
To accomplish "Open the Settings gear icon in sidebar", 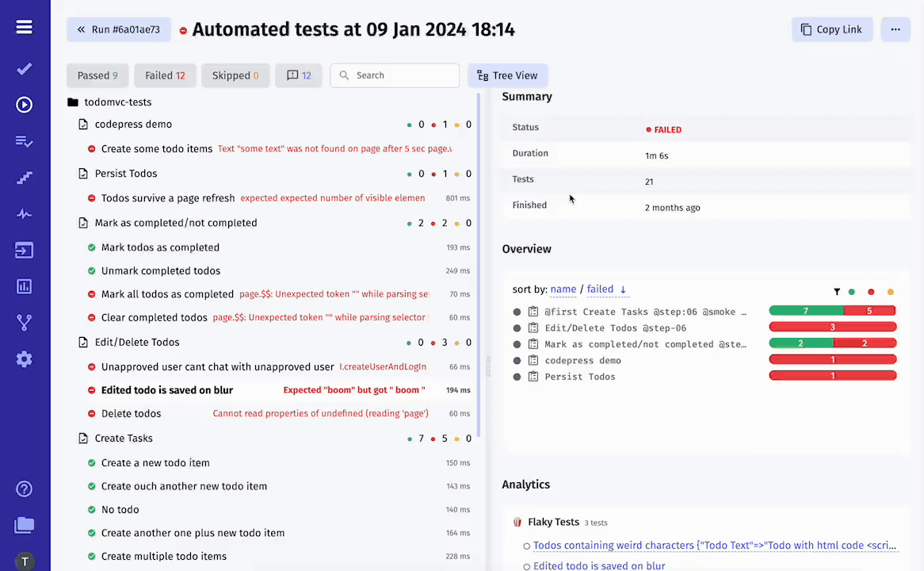I will 24,358.
